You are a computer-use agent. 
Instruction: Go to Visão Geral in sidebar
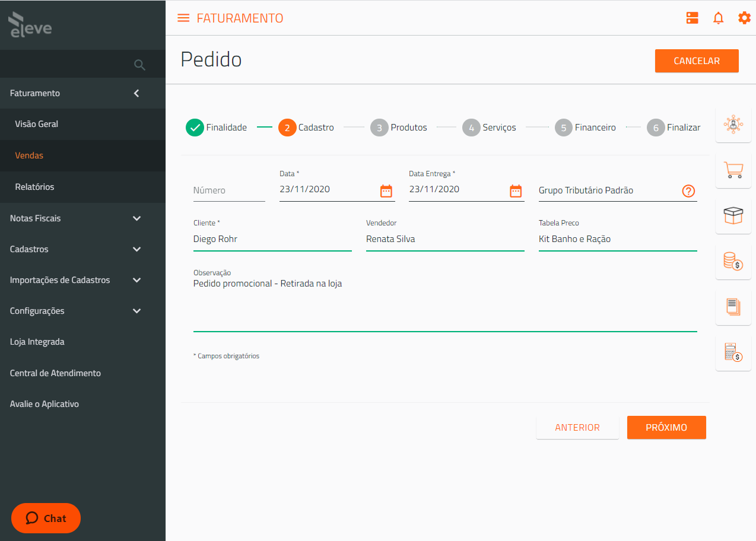pos(37,124)
